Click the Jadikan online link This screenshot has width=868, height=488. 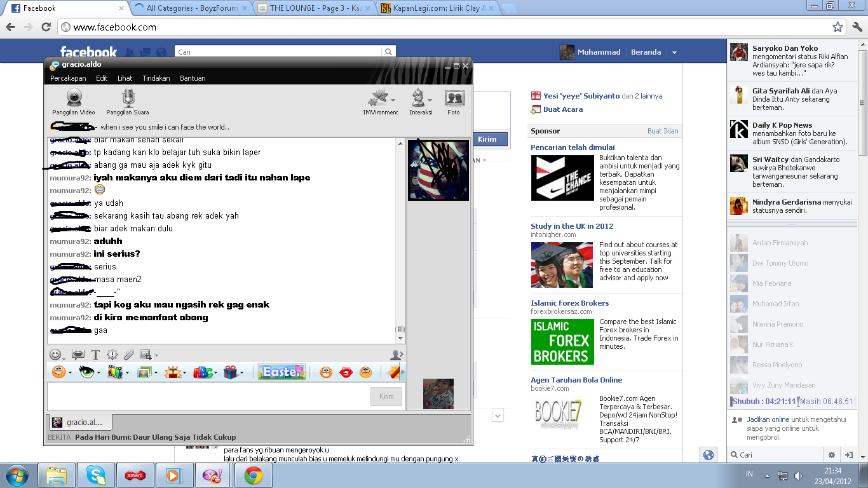pos(768,419)
